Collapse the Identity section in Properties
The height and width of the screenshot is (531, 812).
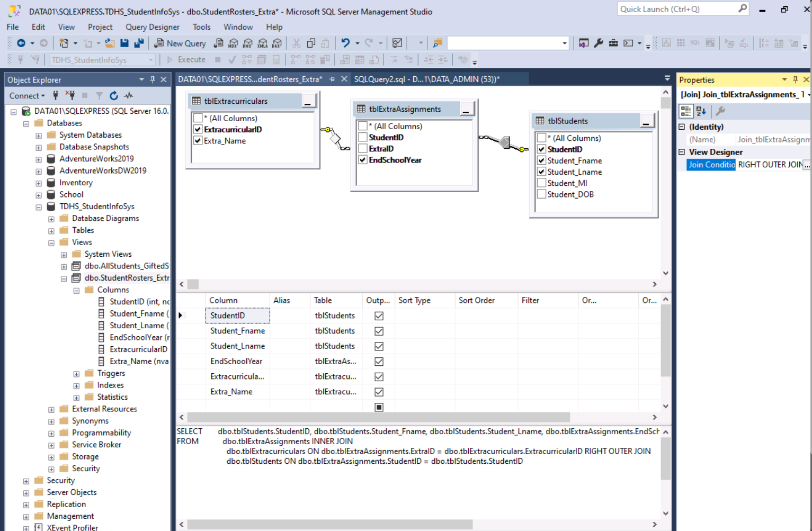pyautogui.click(x=682, y=127)
